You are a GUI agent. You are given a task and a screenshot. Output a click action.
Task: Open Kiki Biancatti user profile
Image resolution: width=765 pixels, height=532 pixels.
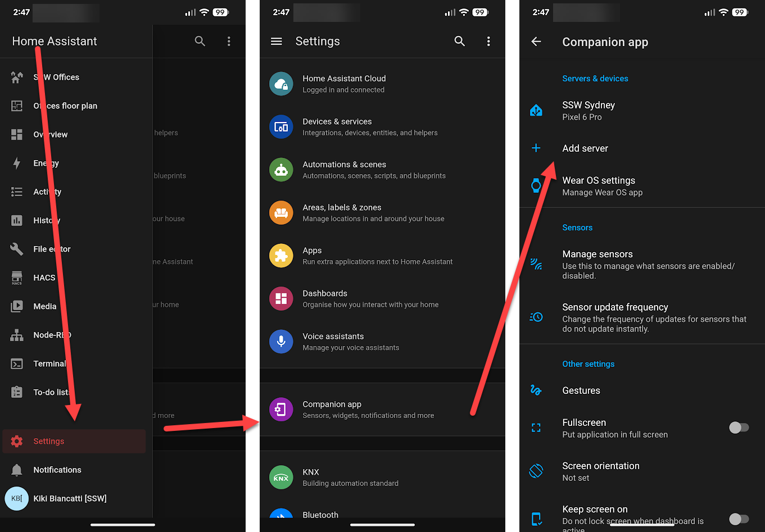coord(70,498)
